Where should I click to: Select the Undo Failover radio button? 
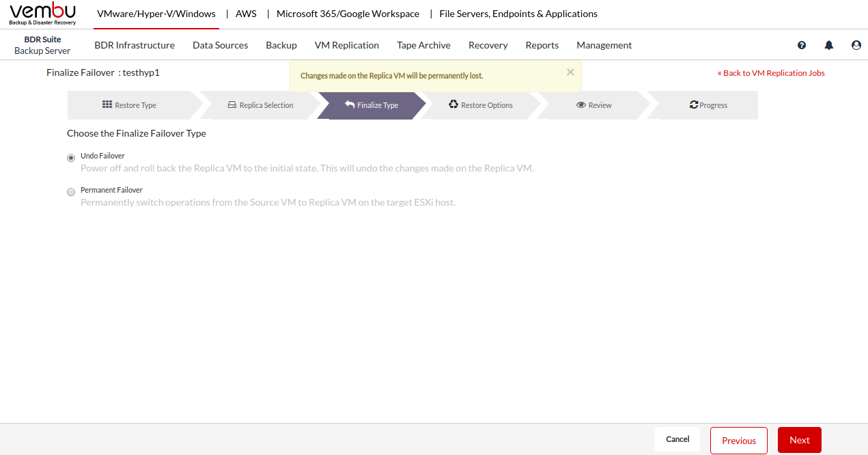click(71, 158)
